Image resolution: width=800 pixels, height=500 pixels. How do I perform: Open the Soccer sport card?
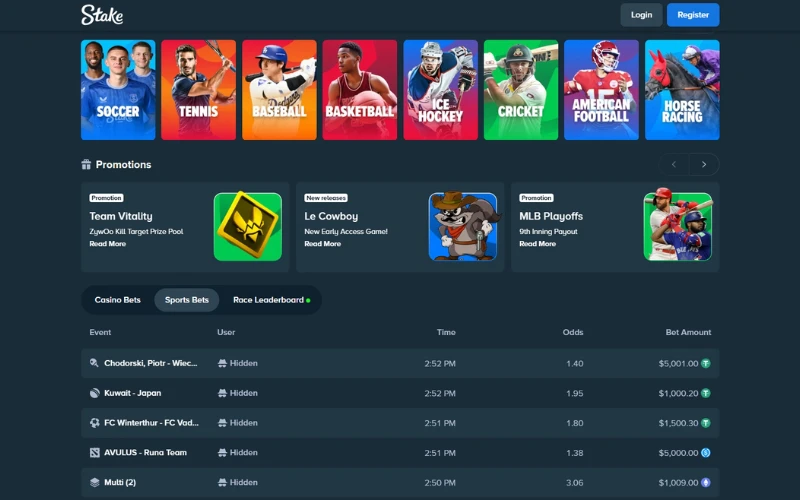[x=118, y=90]
